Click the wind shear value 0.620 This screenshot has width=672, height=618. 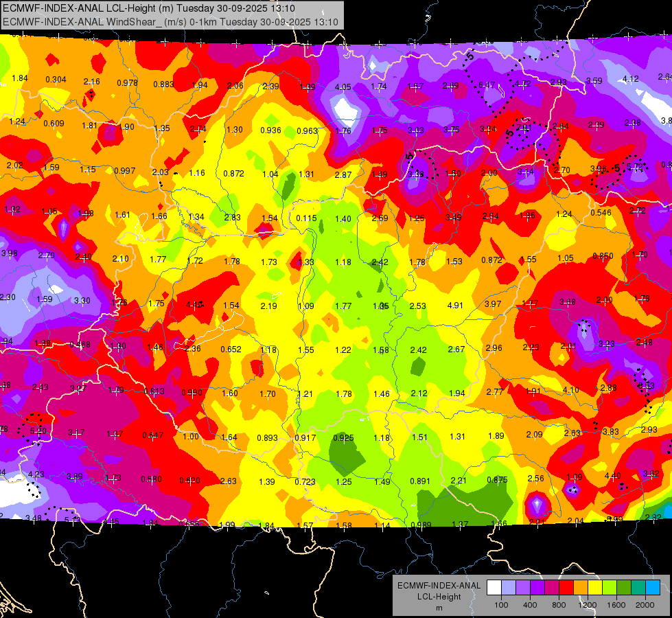(189, 481)
